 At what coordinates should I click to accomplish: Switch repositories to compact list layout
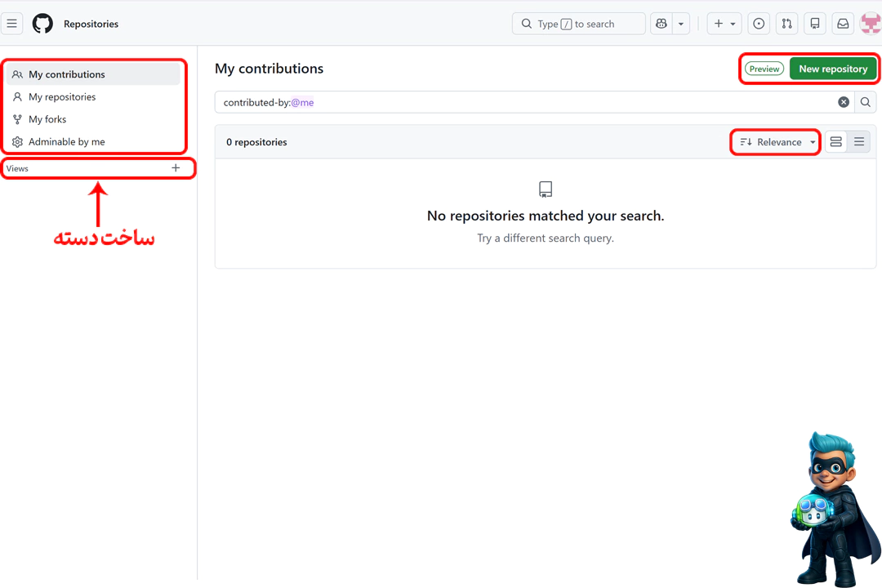[859, 141]
